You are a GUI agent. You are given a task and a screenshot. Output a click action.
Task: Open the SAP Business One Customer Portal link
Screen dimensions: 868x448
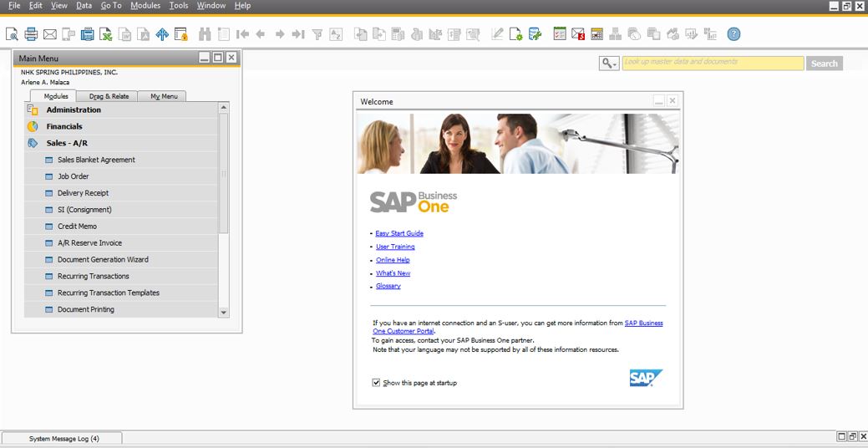pyautogui.click(x=644, y=323)
